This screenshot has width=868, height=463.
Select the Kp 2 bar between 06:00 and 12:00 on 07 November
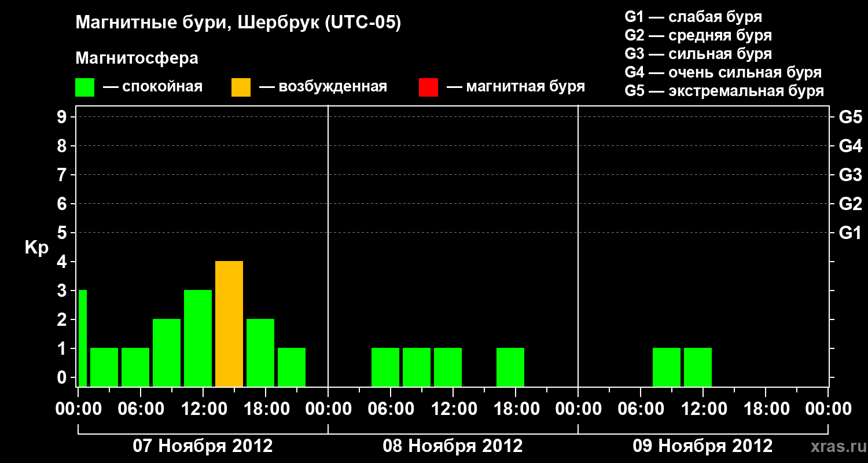click(167, 352)
